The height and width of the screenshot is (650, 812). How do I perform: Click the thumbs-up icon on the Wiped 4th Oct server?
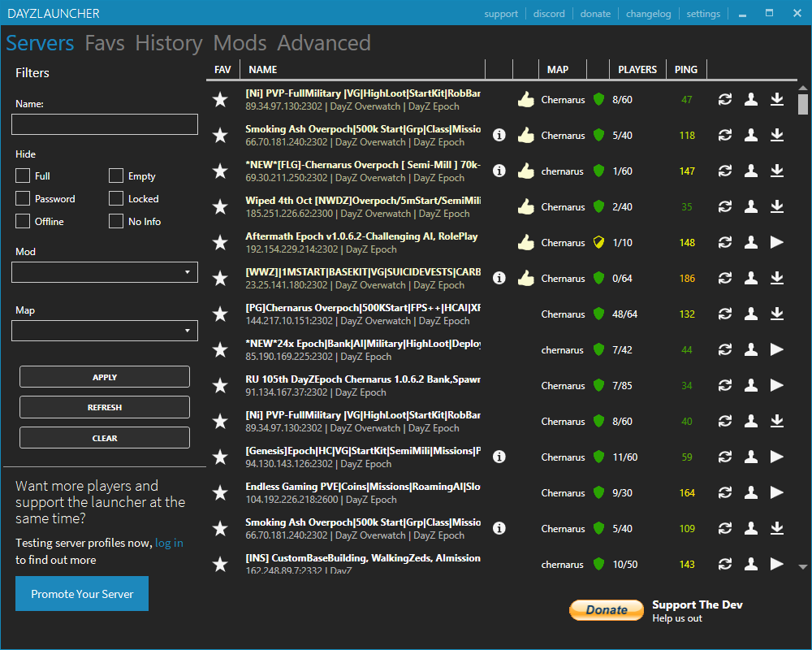tap(525, 206)
